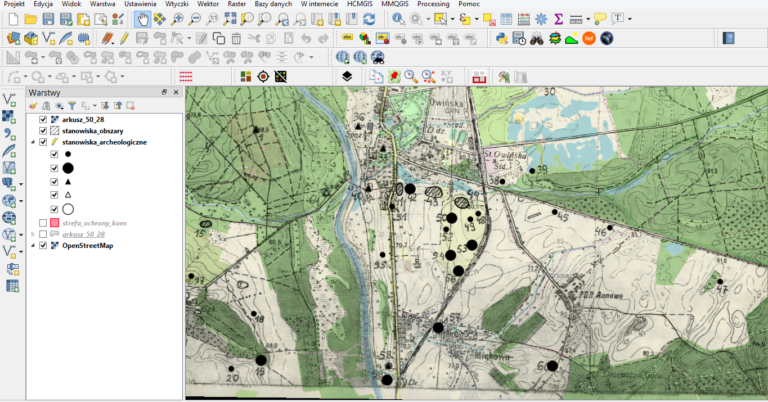Open the select features tool dropdown arrow
The width and height of the screenshot is (768, 402).
click(452, 19)
